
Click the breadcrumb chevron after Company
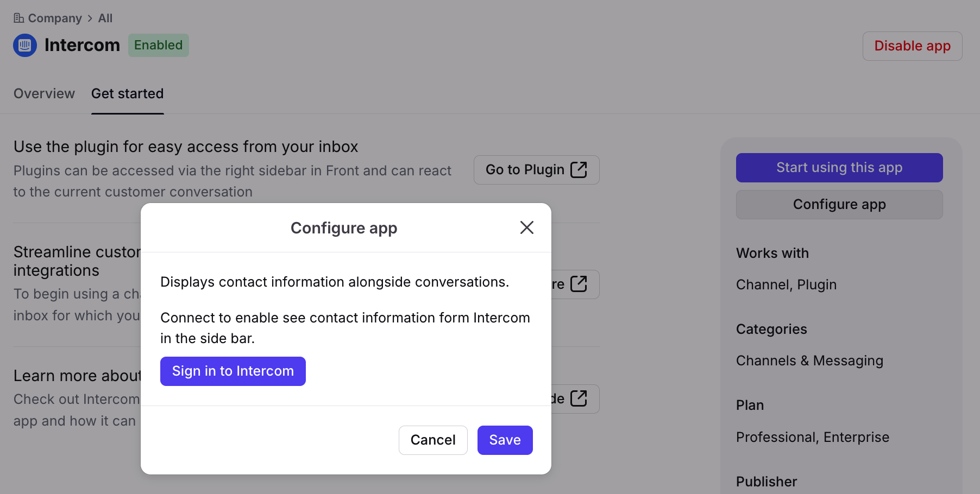point(90,18)
